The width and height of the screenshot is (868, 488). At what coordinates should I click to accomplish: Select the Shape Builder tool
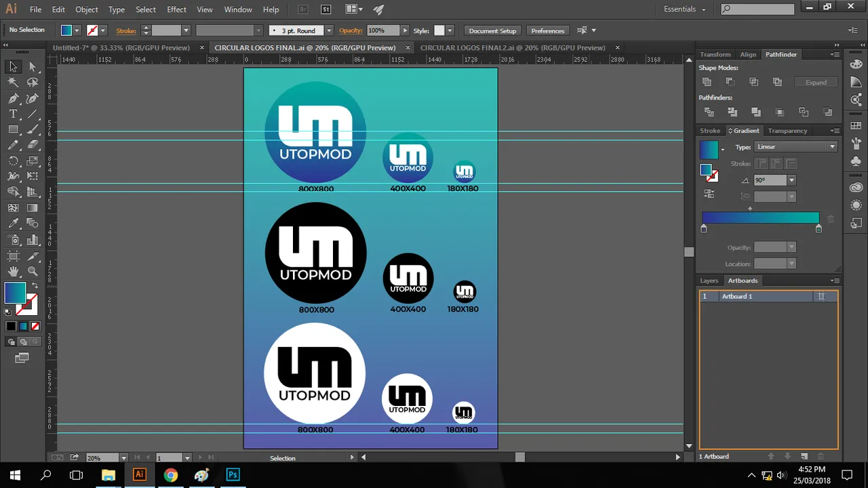point(13,192)
